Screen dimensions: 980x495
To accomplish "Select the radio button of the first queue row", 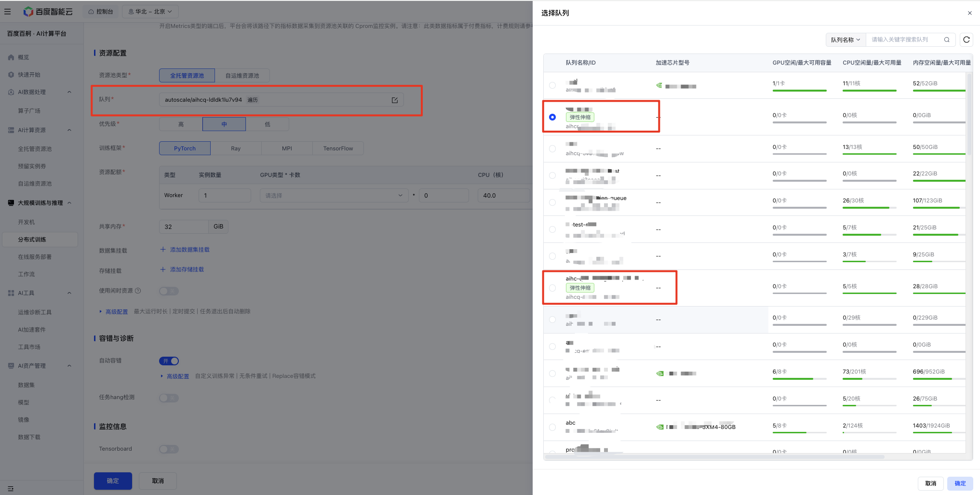I will click(552, 85).
